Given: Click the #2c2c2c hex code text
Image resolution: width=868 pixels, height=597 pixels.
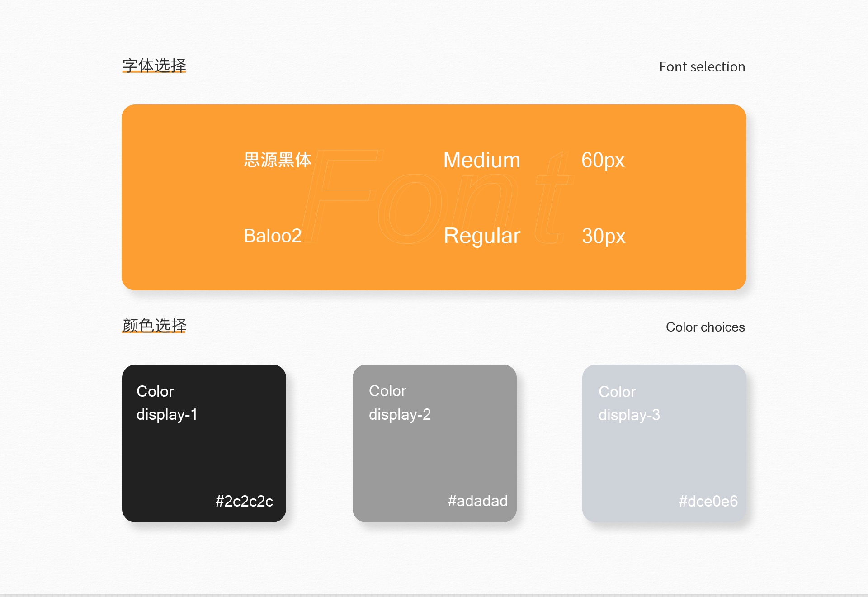Looking at the screenshot, I should [244, 501].
